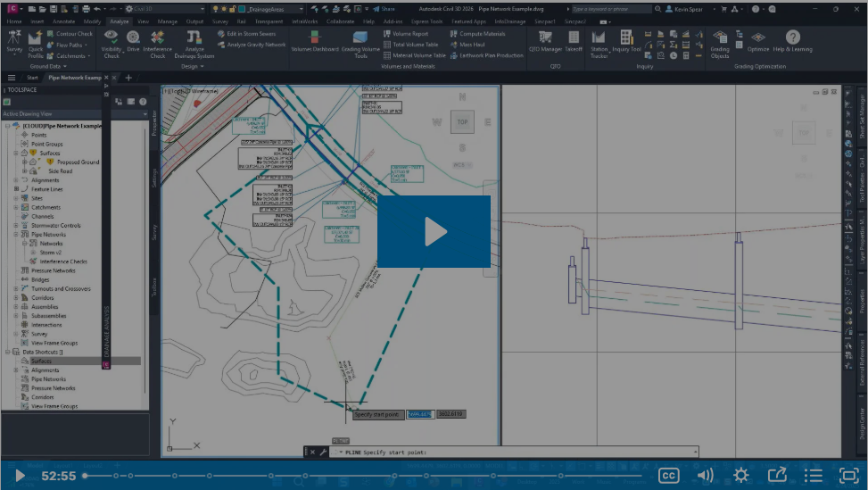
Task: Expand the Design panel dropdown
Action: point(192,66)
